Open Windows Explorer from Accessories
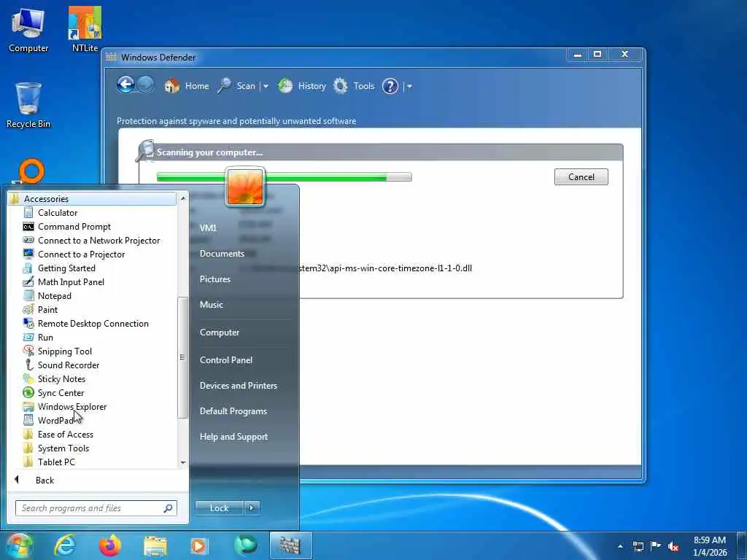This screenshot has height=560, width=747. click(72, 406)
